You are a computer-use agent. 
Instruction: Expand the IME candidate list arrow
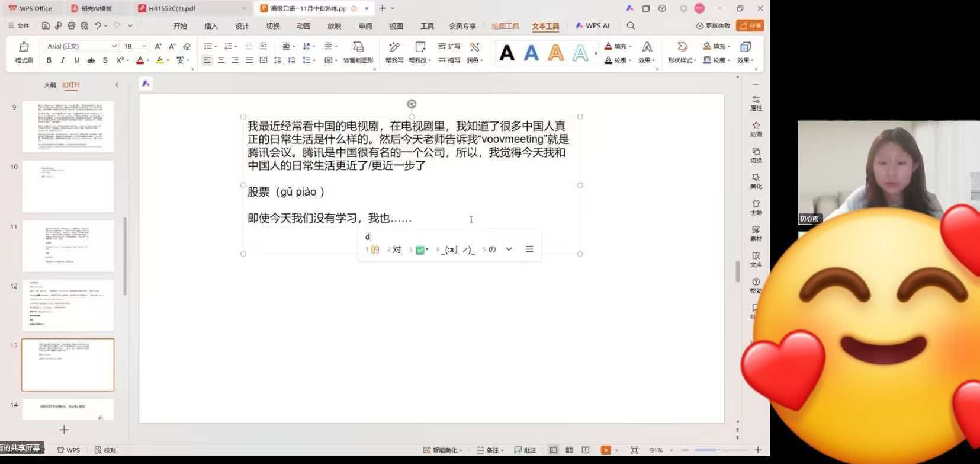coord(509,249)
